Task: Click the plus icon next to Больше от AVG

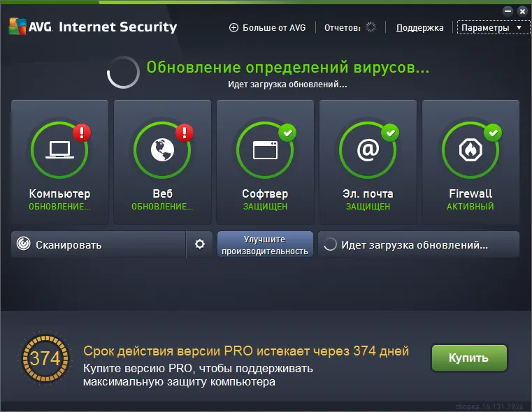Action: tap(233, 28)
